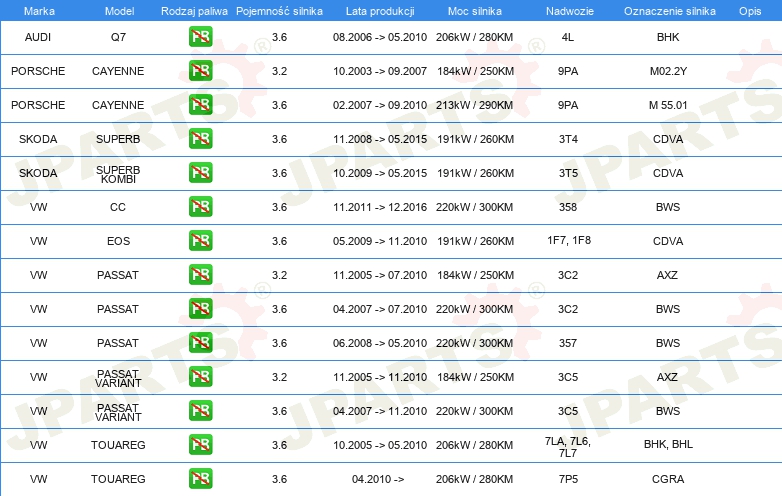Click the Opis column header
The image size is (782, 496).
click(x=750, y=11)
